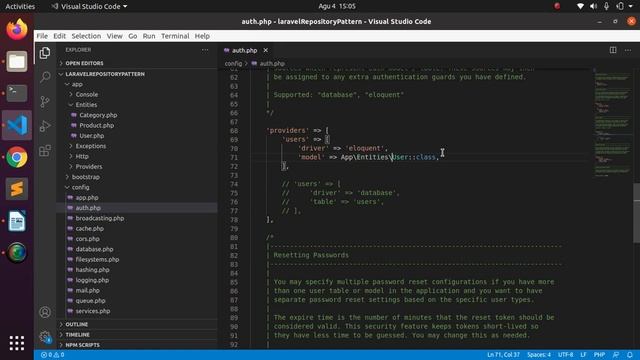The image size is (640, 360).
Task: Open the Source Control view icon
Action: (x=45, y=102)
